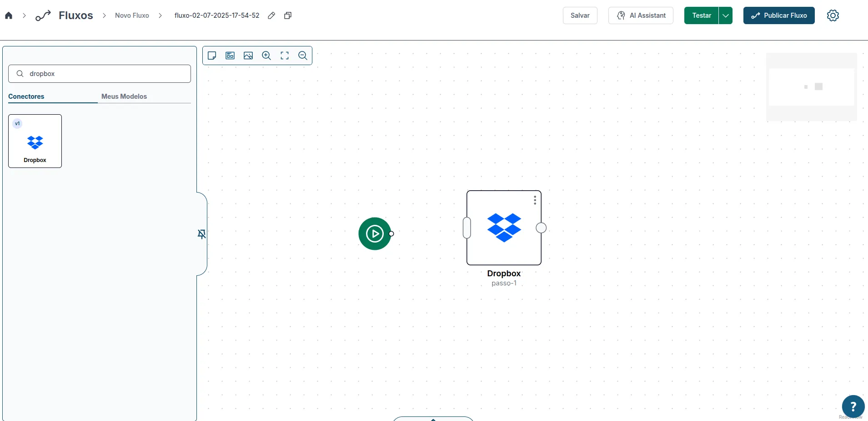This screenshot has width=868, height=421.
Task: Switch to Meus Modelos tab
Action: pyautogui.click(x=124, y=96)
